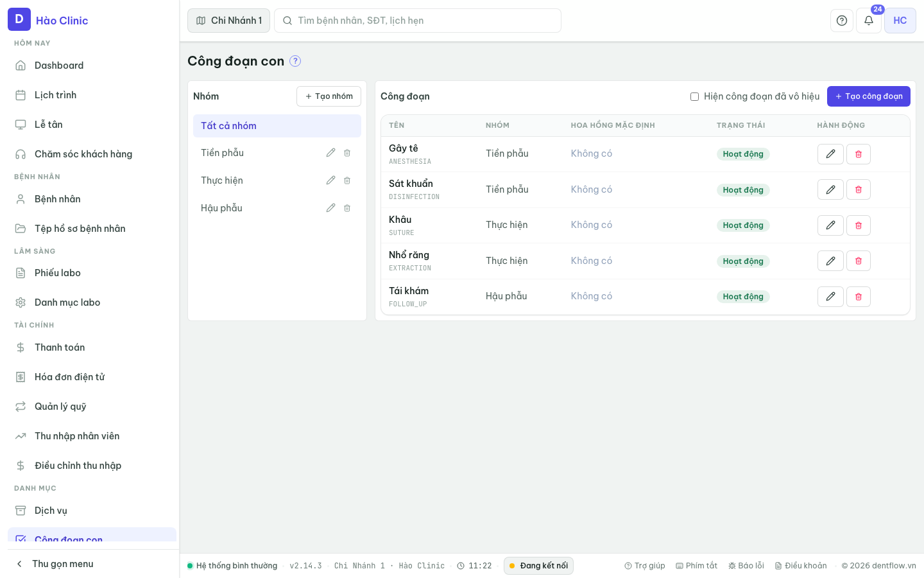Click the HOA HỒNG MẶC ĐỊNH column header
The image size is (924, 578).
613,125
